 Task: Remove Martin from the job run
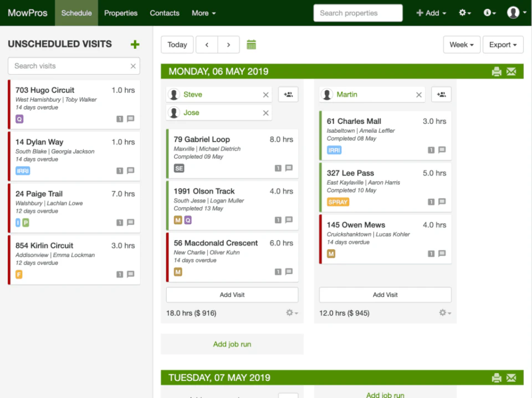click(419, 95)
